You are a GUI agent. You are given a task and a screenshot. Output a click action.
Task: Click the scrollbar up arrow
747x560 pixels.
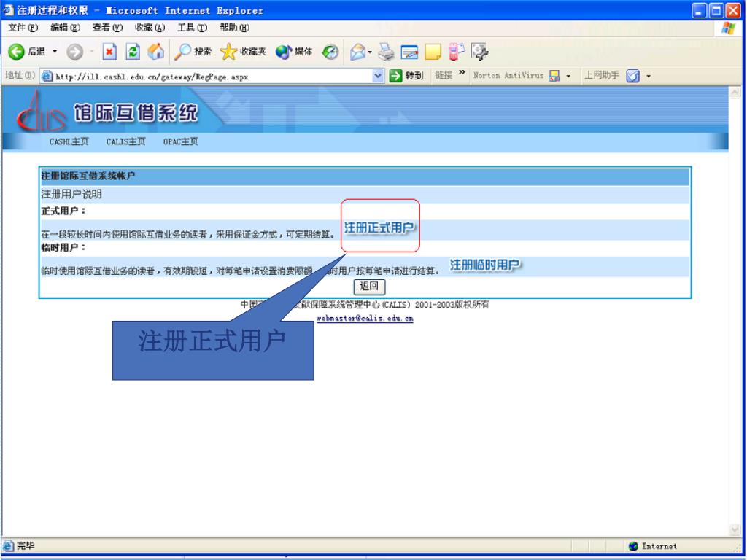coord(735,93)
